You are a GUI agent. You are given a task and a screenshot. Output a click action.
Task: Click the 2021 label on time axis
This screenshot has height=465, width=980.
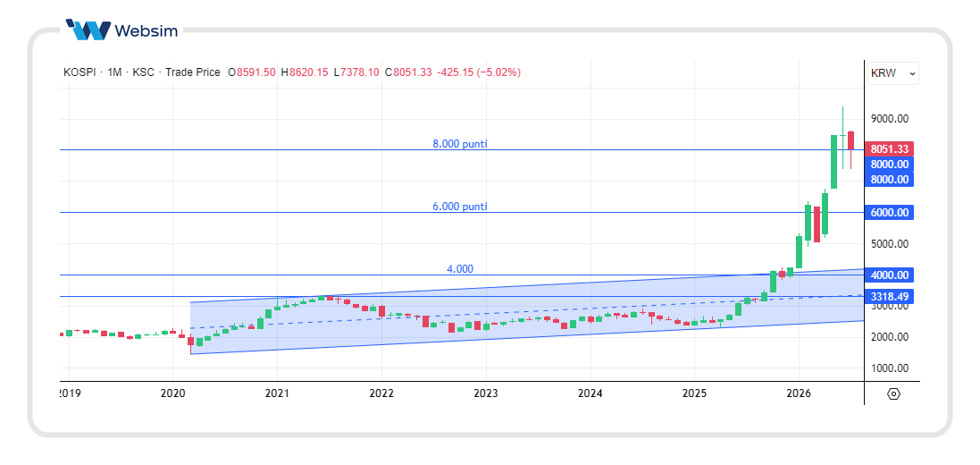click(x=277, y=393)
